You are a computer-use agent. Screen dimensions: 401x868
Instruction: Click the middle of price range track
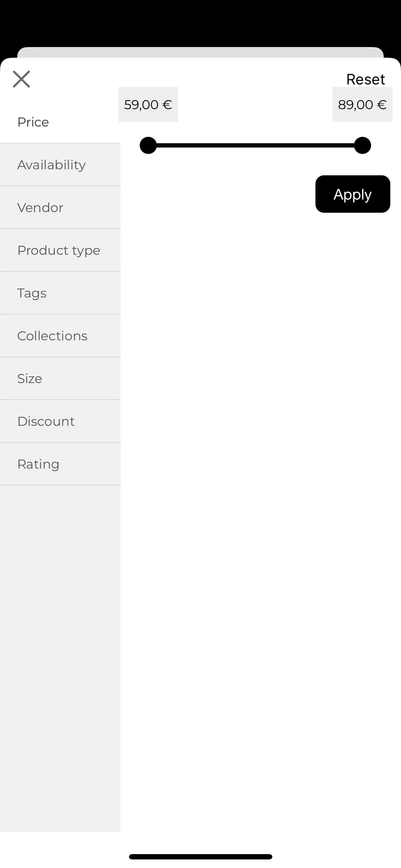[255, 145]
